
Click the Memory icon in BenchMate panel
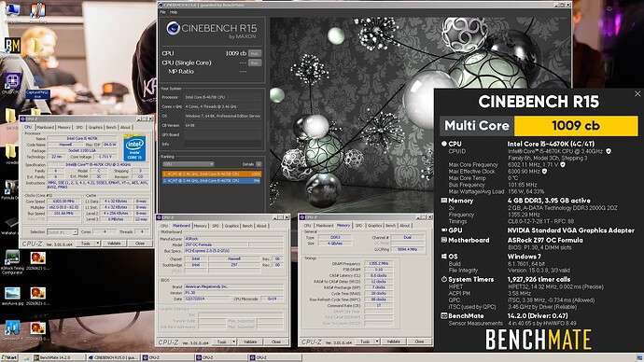coord(443,201)
